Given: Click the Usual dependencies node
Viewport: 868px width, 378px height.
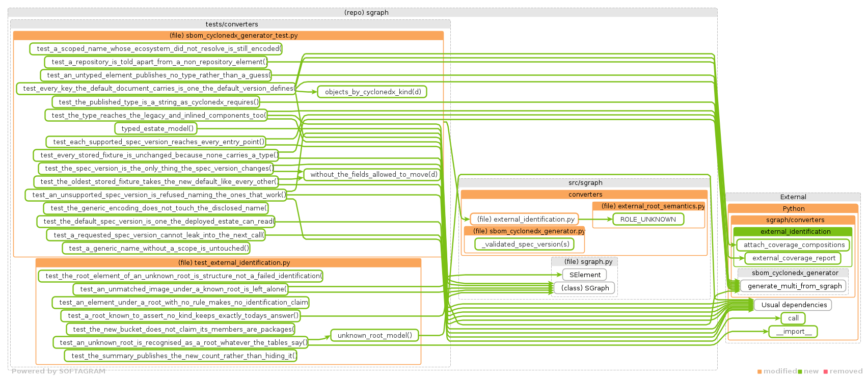Looking at the screenshot, I should coord(793,305).
